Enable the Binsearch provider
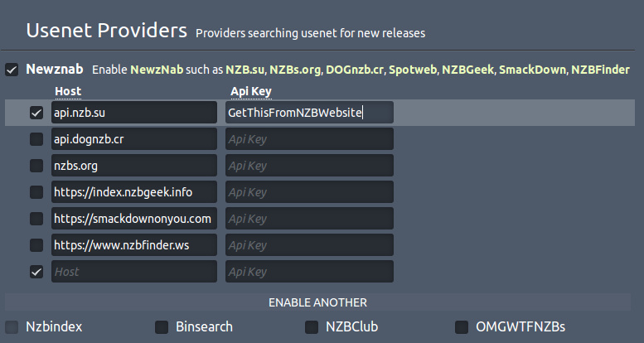The width and height of the screenshot is (644, 343). (162, 327)
